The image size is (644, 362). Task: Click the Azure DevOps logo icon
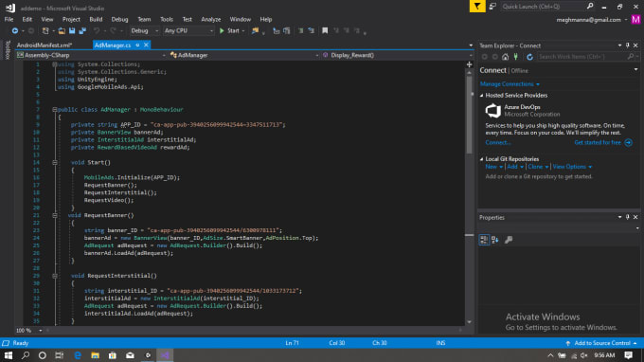click(492, 111)
